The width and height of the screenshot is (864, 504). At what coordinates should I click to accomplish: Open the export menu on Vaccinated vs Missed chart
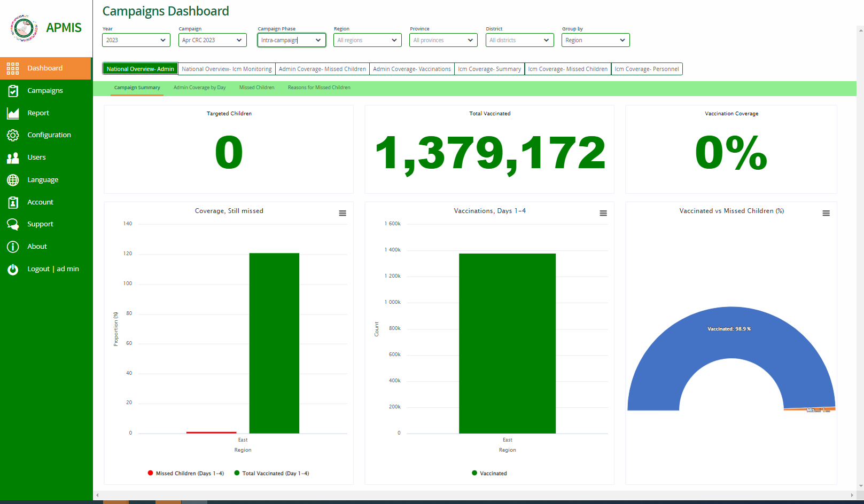(x=826, y=212)
